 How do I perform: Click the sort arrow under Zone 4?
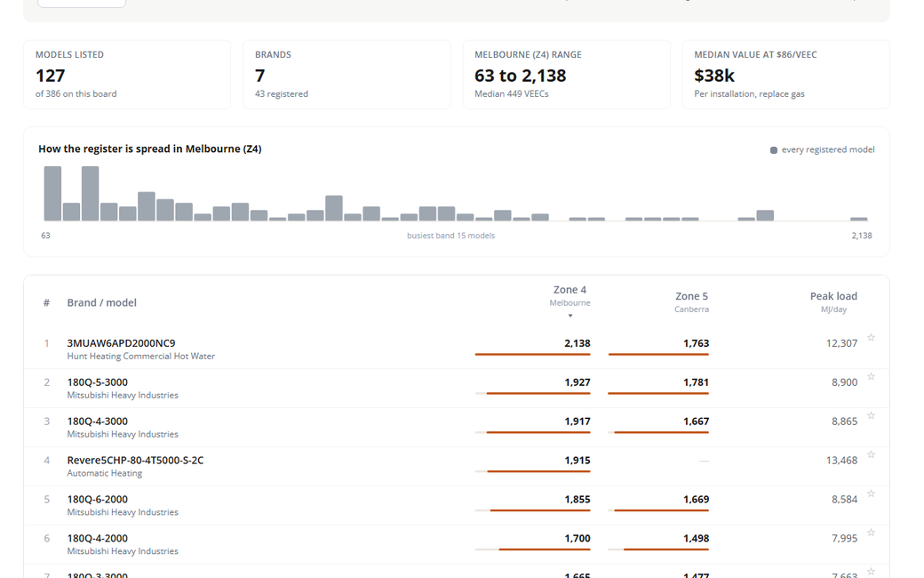pos(570,316)
